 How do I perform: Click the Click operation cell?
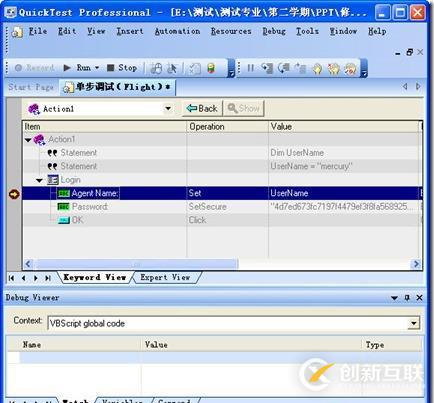(x=228, y=220)
